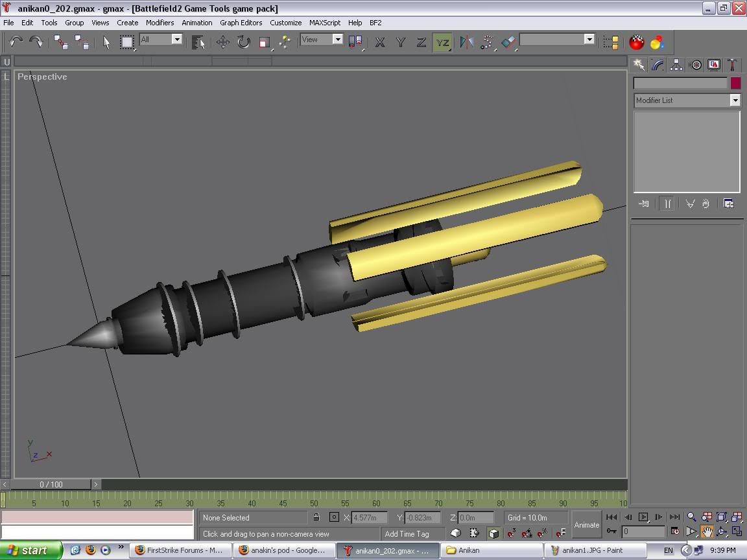The width and height of the screenshot is (747, 560).
Task: Toggle the Pin Stack icon
Action: tap(644, 204)
